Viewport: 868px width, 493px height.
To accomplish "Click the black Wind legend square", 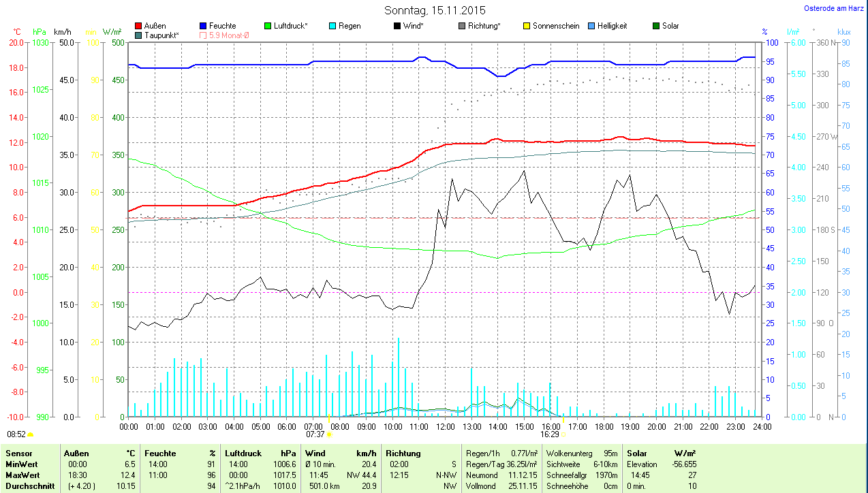I will click(x=397, y=26).
